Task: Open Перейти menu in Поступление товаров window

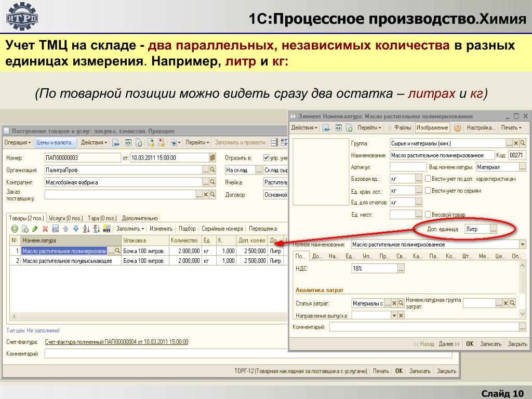Action: [197, 142]
